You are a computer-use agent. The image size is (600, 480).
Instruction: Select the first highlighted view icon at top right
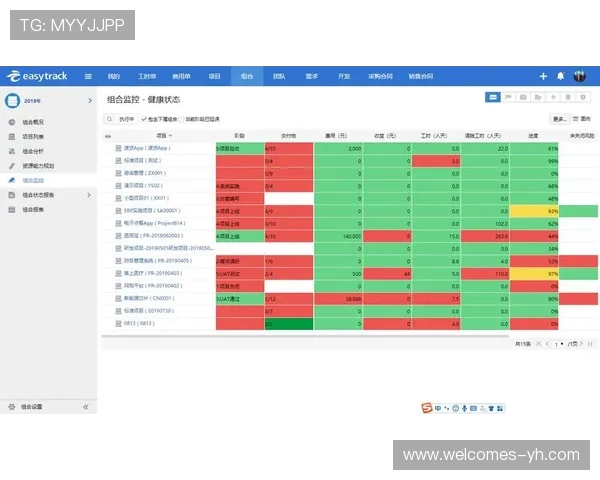(x=493, y=97)
